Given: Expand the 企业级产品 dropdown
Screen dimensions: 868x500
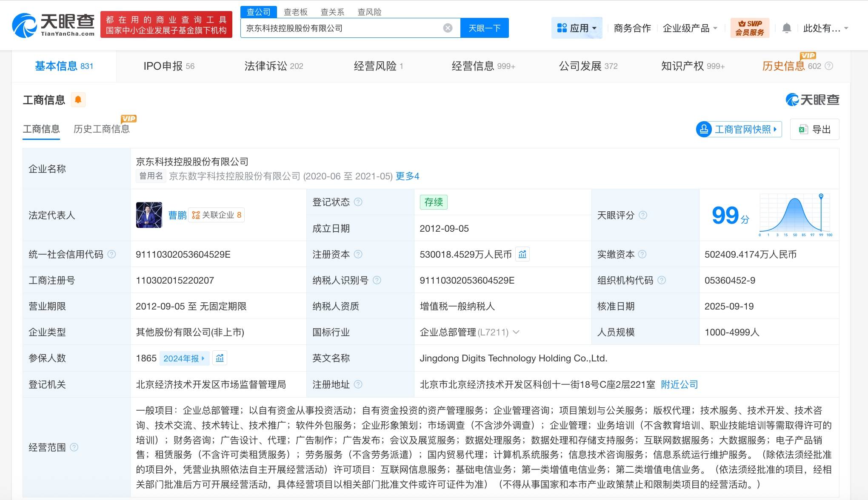Looking at the screenshot, I should [x=690, y=28].
